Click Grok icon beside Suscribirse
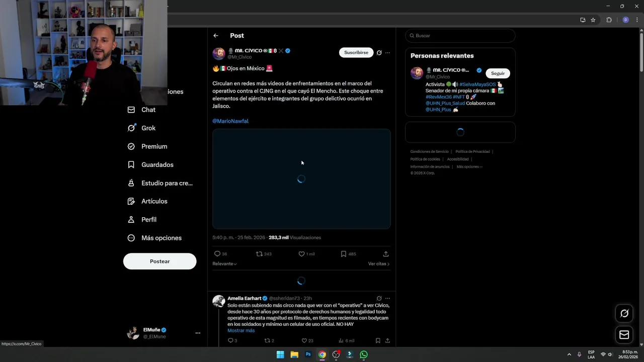Image resolution: width=644 pixels, height=362 pixels. tap(379, 53)
